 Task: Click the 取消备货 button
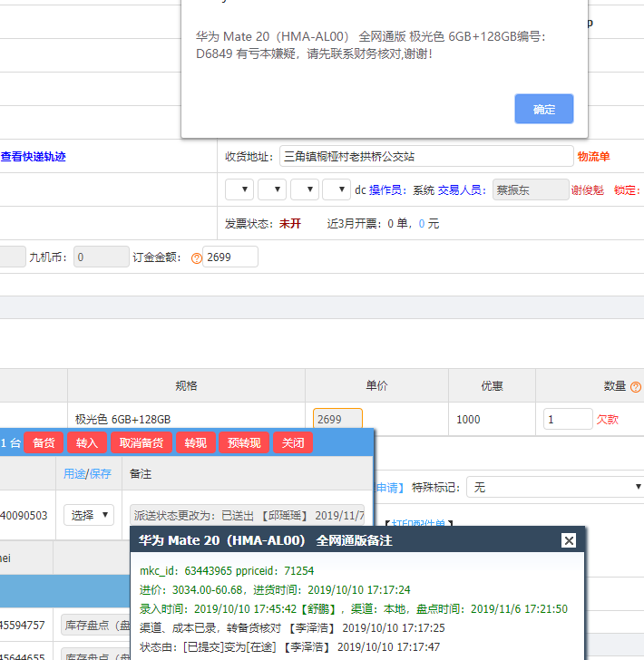point(141,442)
